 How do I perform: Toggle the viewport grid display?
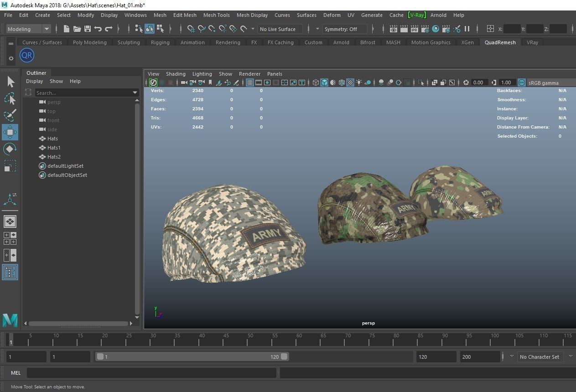[250, 83]
